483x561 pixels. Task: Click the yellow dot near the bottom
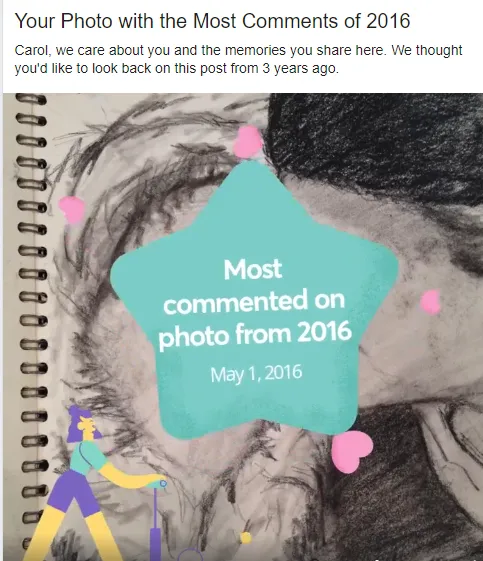(x=245, y=537)
